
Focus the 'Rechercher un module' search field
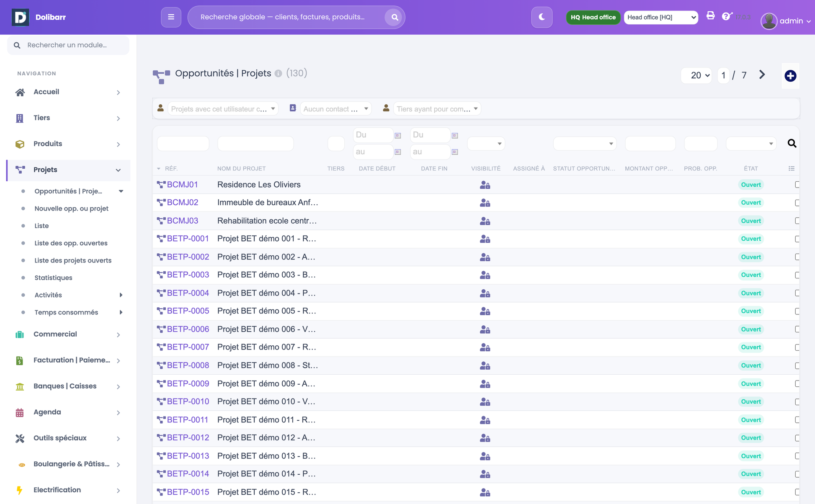click(68, 45)
